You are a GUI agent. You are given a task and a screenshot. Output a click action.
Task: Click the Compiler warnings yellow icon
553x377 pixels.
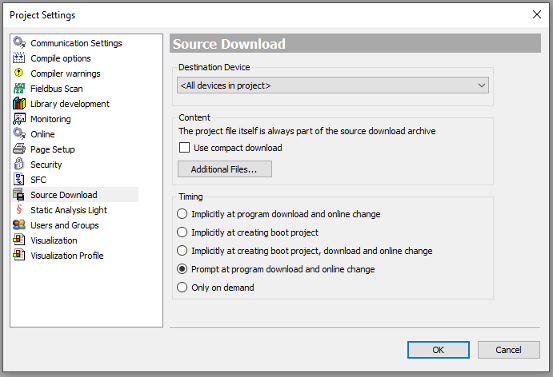[x=19, y=73]
